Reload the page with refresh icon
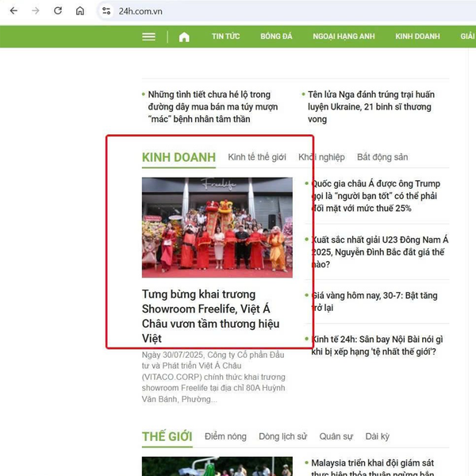Image resolution: width=476 pixels, height=476 pixels. click(x=58, y=11)
